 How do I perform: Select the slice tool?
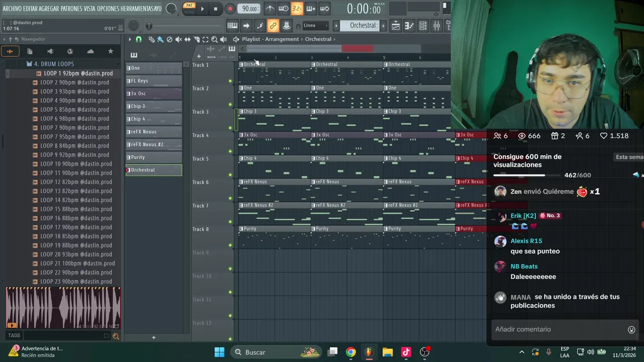[x=197, y=39]
